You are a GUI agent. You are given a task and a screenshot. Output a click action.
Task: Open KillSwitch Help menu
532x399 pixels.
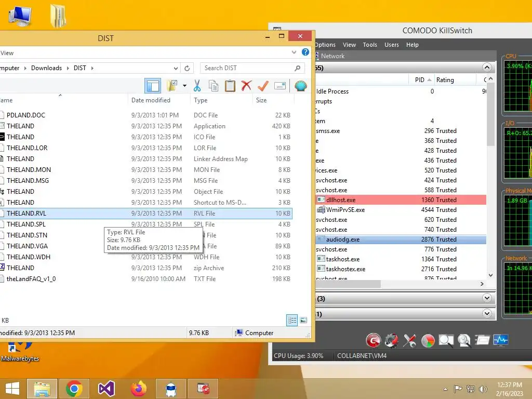click(x=412, y=45)
